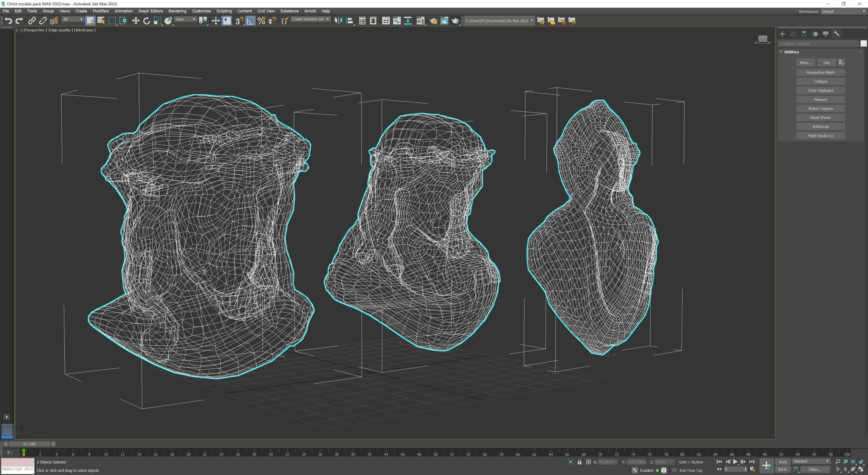
Task: Click the Perspective Match button
Action: click(820, 72)
